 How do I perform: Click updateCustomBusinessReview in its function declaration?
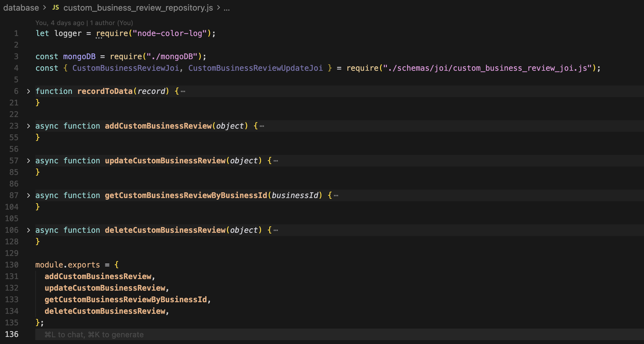pos(165,161)
